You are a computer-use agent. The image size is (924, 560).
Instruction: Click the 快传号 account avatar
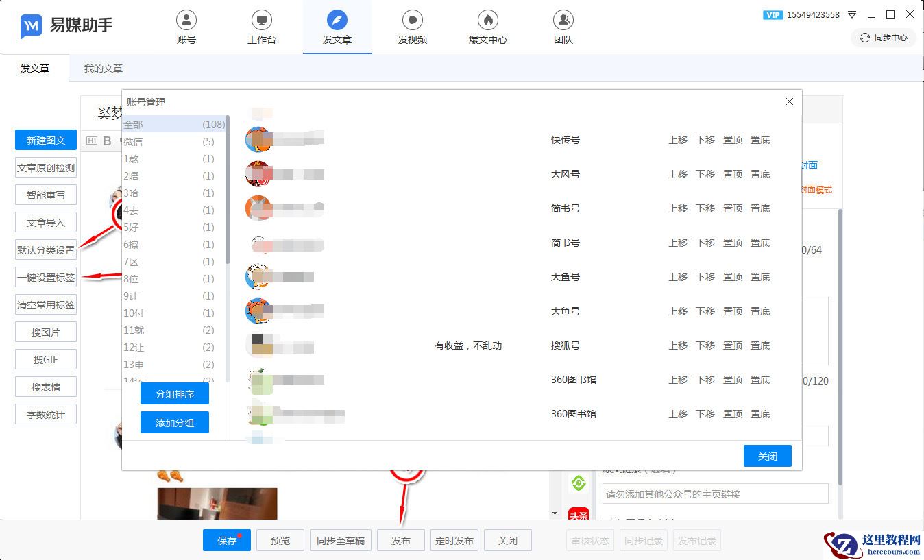pos(258,140)
